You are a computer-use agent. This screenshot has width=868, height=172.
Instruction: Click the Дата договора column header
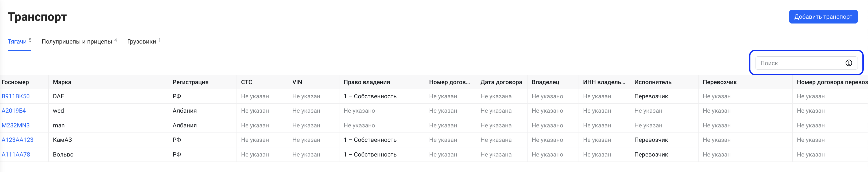[501, 82]
